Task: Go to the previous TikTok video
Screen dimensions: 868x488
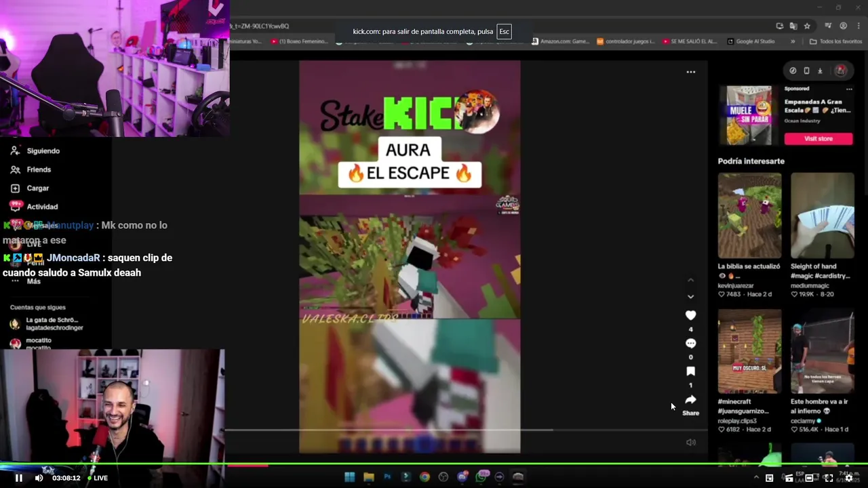Action: click(x=690, y=280)
